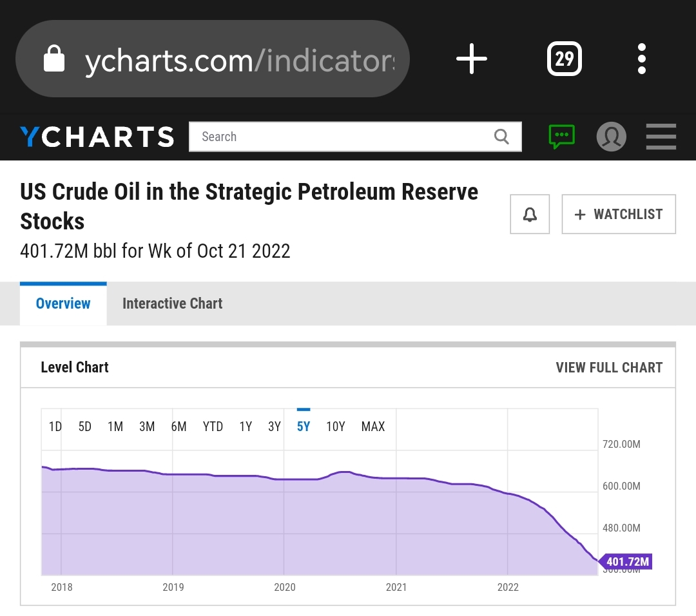Open a new browser tab with plus icon

pyautogui.click(x=472, y=59)
